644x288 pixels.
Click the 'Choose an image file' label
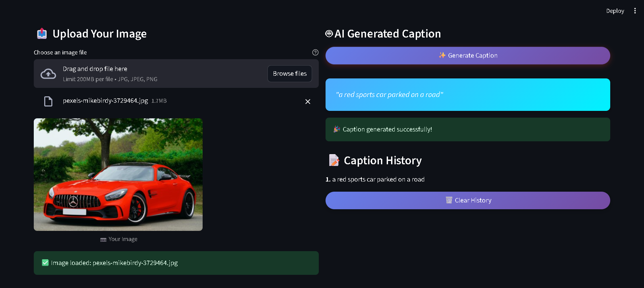tap(60, 52)
